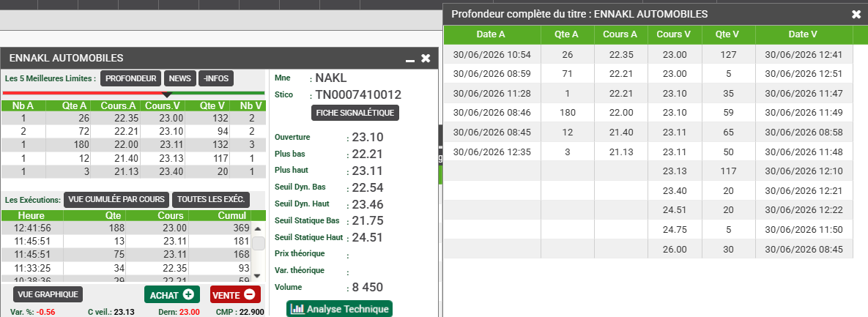Open the PROFONDEUR view
Viewport: 868px width, 317px height.
[130, 78]
